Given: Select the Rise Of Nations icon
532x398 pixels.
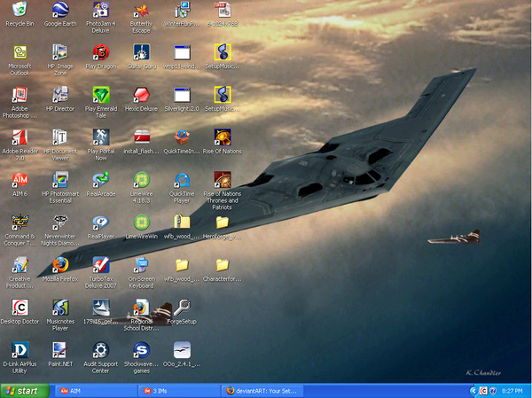Looking at the screenshot, I should click(223, 137).
